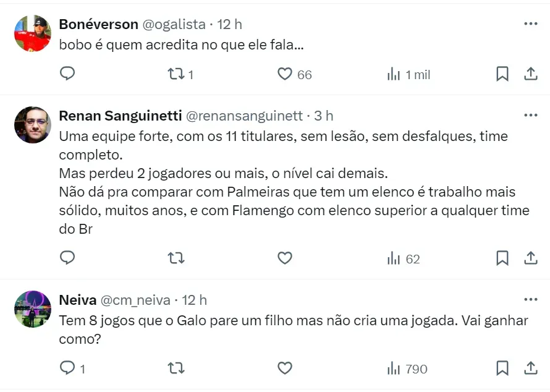Bookmark Bonéverson's tweet
Image resolution: width=550 pixels, height=392 pixels.
(502, 74)
